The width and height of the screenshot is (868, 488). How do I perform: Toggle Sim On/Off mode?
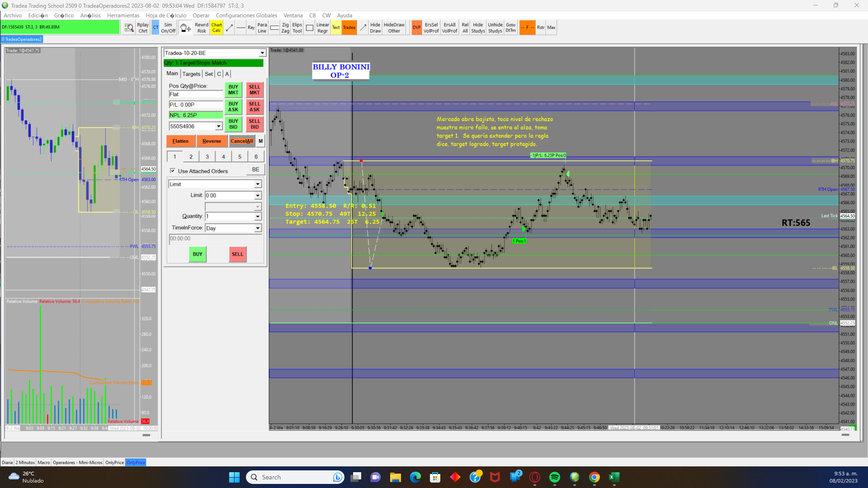168,28
